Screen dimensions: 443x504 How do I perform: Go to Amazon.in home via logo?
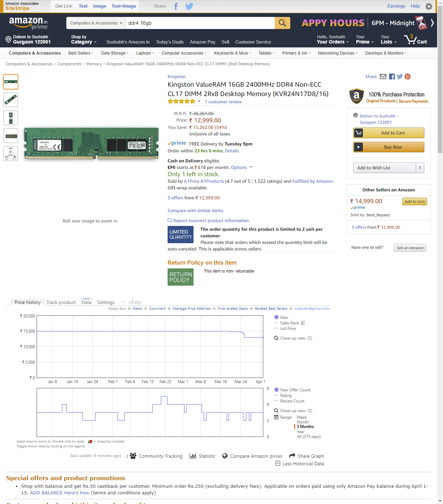[x=28, y=23]
